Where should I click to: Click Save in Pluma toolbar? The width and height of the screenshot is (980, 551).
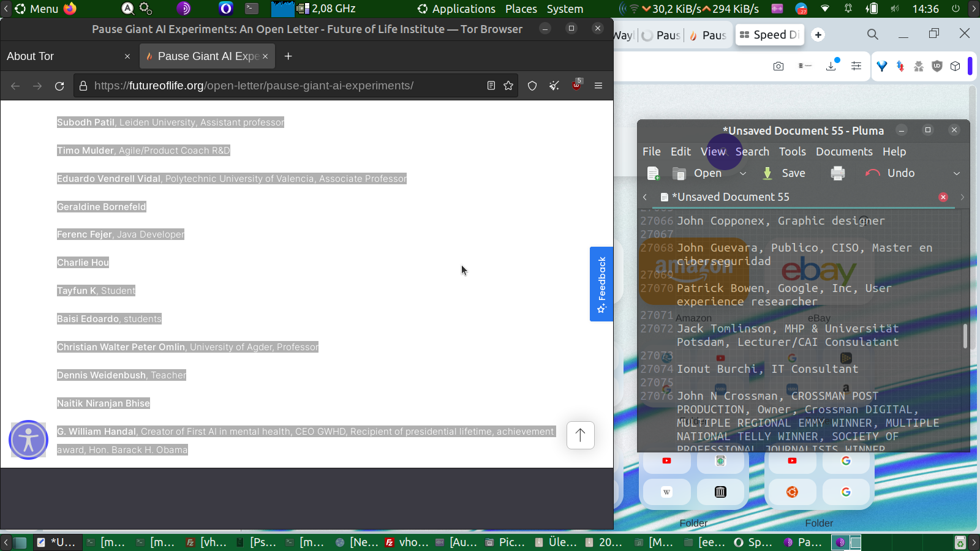[783, 174]
